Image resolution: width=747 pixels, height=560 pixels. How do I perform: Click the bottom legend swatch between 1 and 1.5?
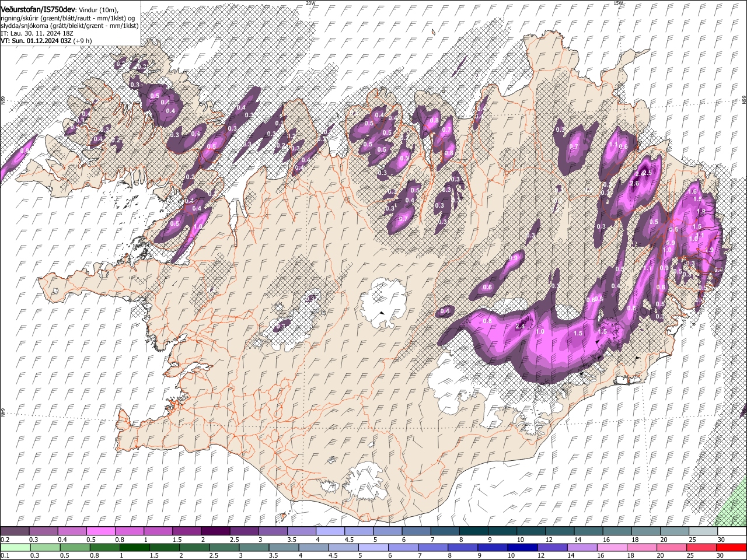tap(135, 548)
